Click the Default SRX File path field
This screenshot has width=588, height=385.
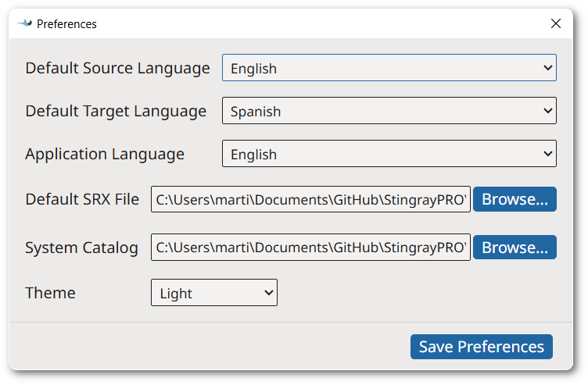pyautogui.click(x=310, y=199)
